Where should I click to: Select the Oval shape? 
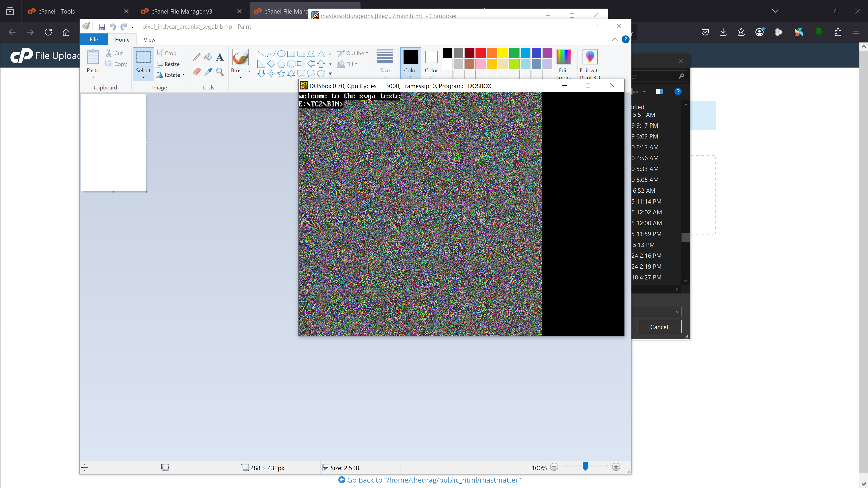point(281,54)
